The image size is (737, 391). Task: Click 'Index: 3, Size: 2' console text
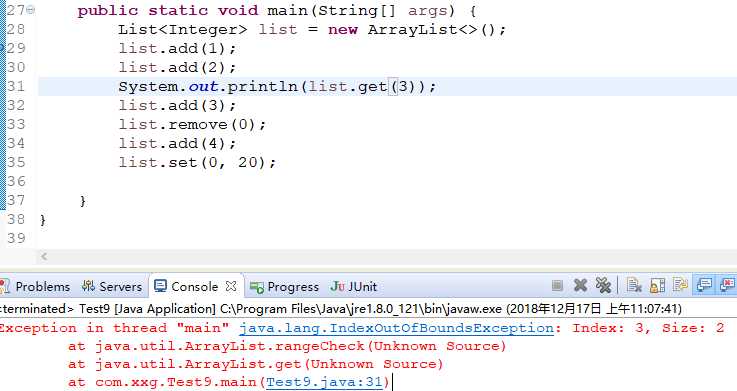(648, 328)
